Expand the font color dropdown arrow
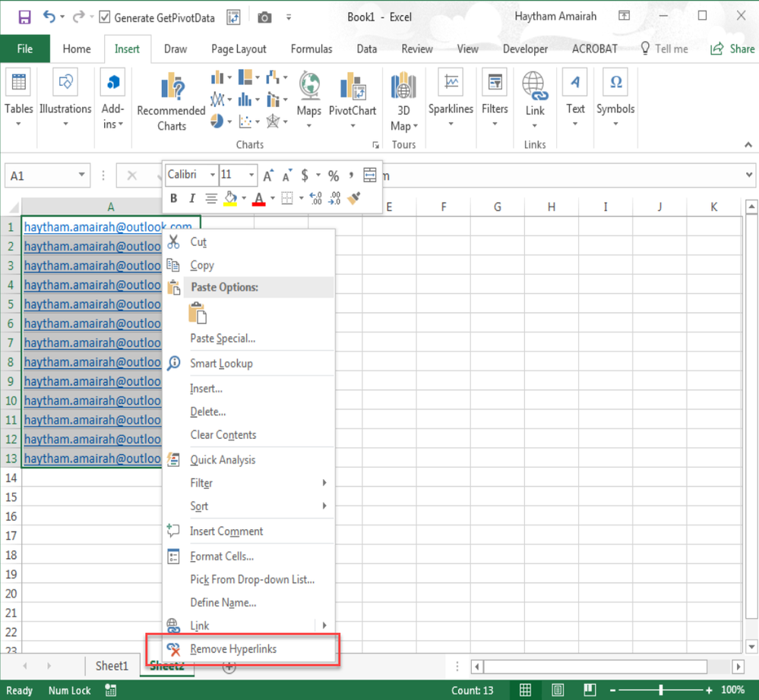 point(273,198)
